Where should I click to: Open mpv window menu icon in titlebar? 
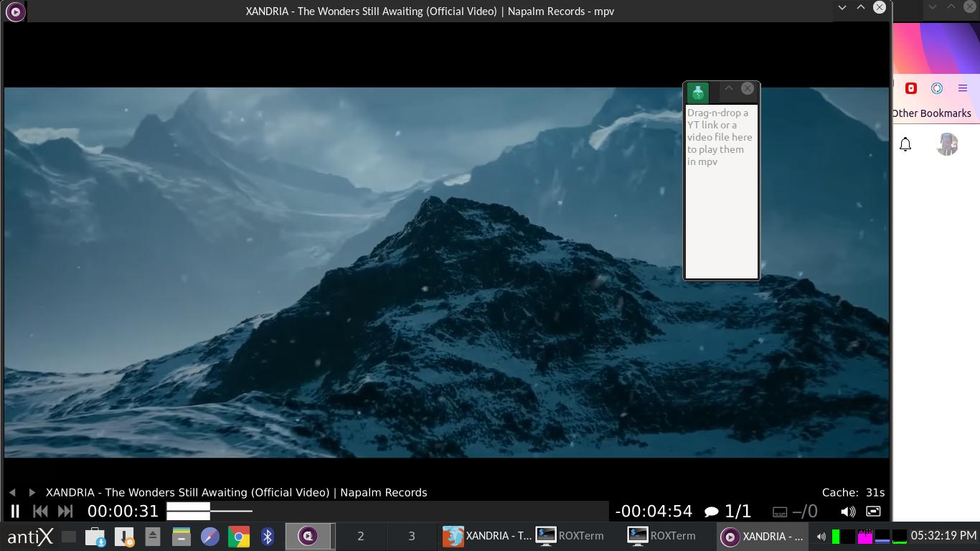coord(15,11)
